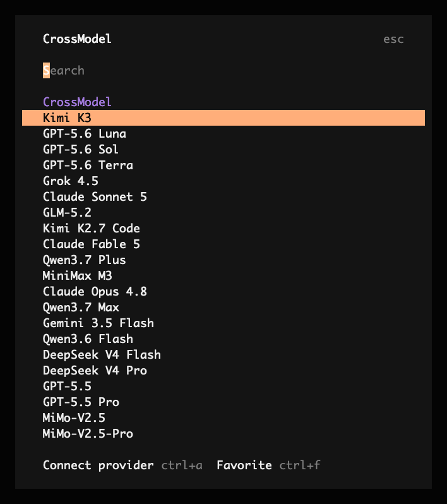Select Gemini 3.5 Flash
Image resolution: width=447 pixels, height=504 pixels.
pos(223,323)
